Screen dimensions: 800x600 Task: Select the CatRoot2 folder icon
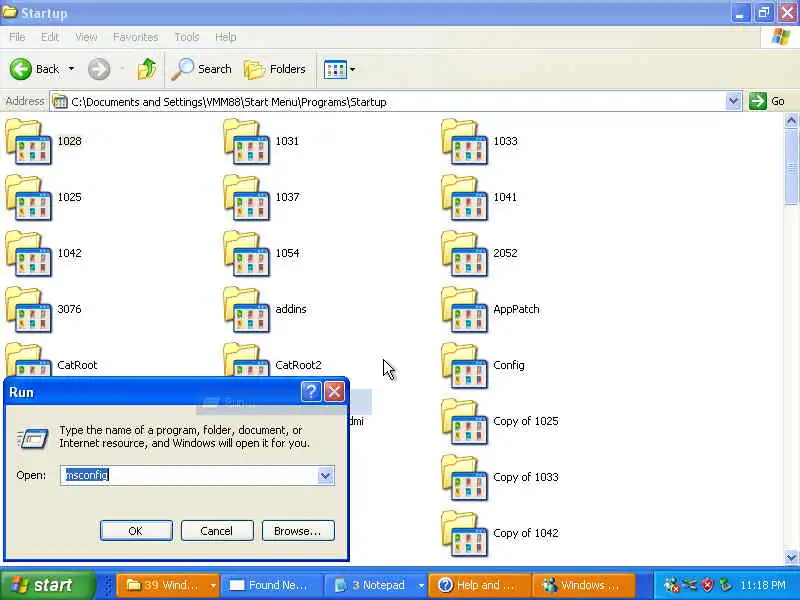pyautogui.click(x=246, y=360)
